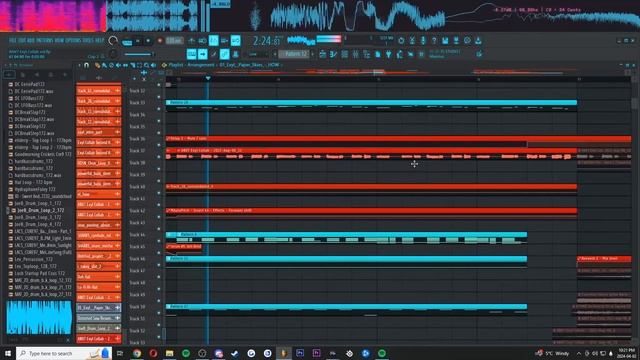The image size is (640, 360).
Task: Select Lush Startup Pad Csus 172
Action: click(x=40, y=273)
